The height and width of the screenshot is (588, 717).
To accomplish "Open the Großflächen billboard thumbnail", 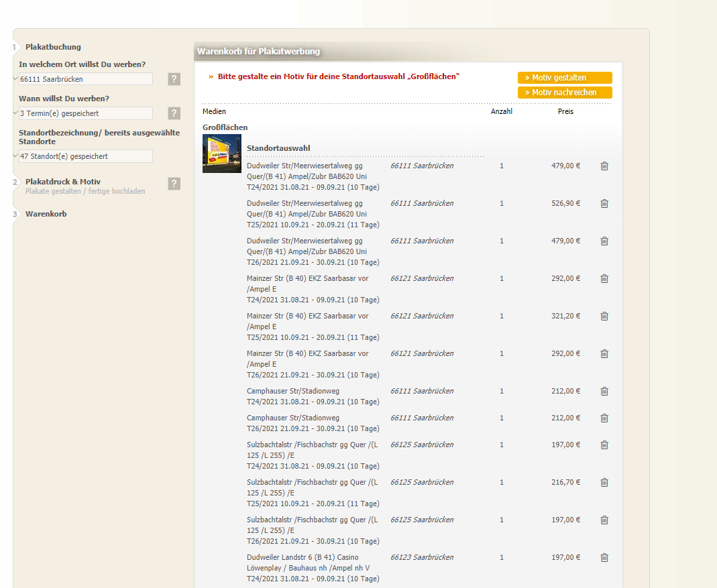I will coord(222,154).
